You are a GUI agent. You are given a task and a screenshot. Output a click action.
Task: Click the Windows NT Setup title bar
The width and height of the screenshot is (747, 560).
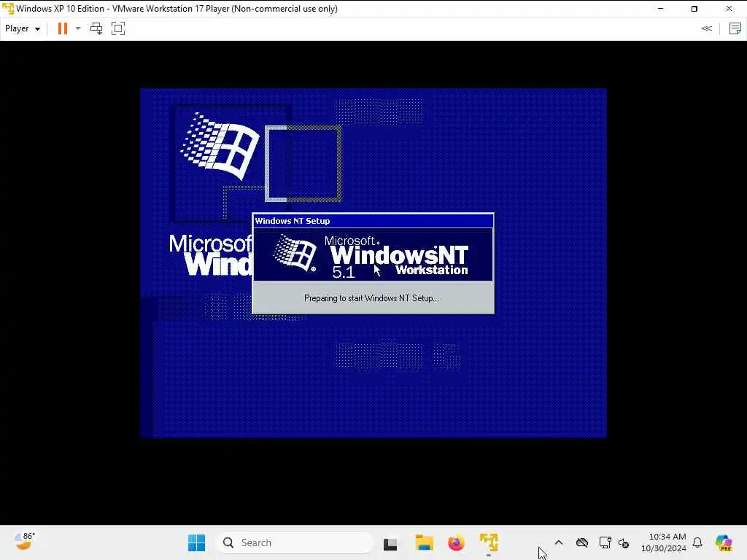point(373,221)
